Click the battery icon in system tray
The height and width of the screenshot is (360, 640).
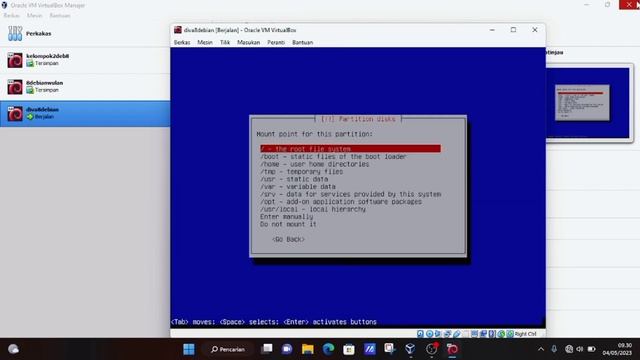[591, 349]
